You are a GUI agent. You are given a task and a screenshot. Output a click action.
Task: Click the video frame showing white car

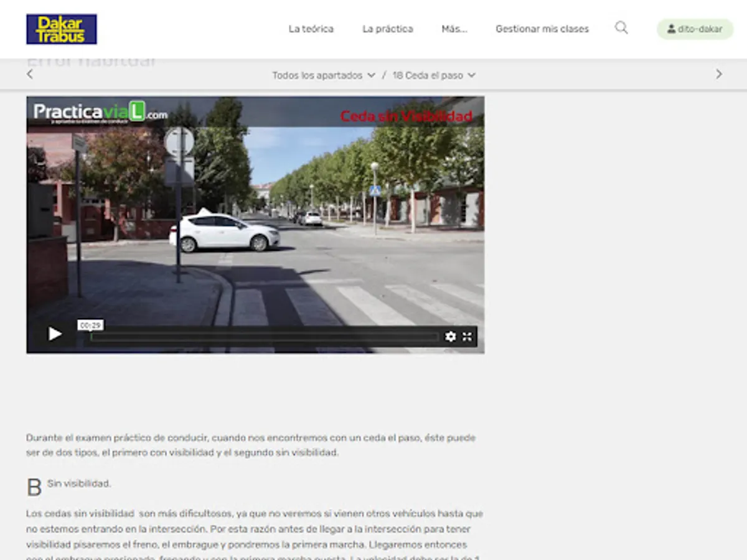pyautogui.click(x=255, y=224)
